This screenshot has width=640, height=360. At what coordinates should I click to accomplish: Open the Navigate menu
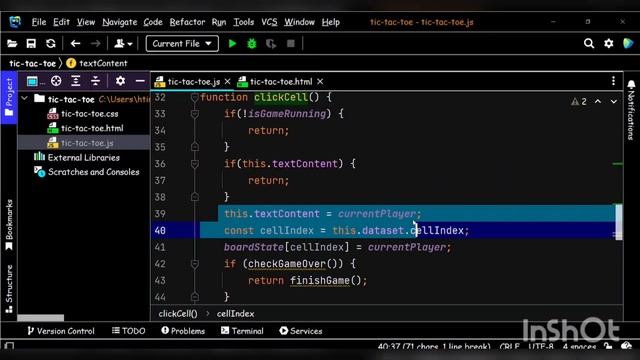tap(120, 22)
